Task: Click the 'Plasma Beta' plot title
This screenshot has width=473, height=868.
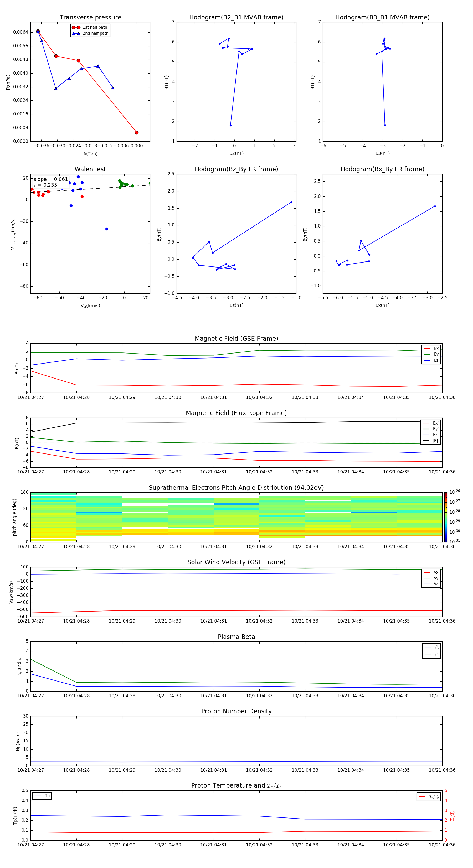Action: point(236,637)
